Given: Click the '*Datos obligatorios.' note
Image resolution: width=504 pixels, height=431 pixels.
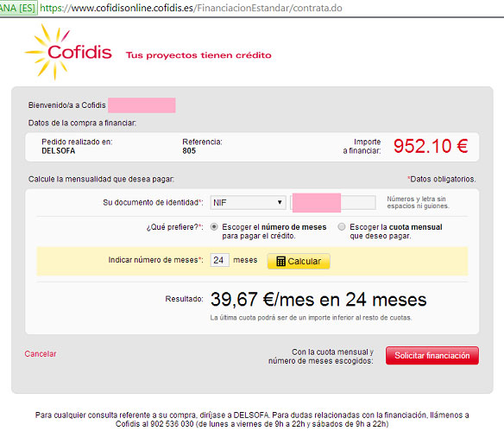Looking at the screenshot, I should coord(442,179).
